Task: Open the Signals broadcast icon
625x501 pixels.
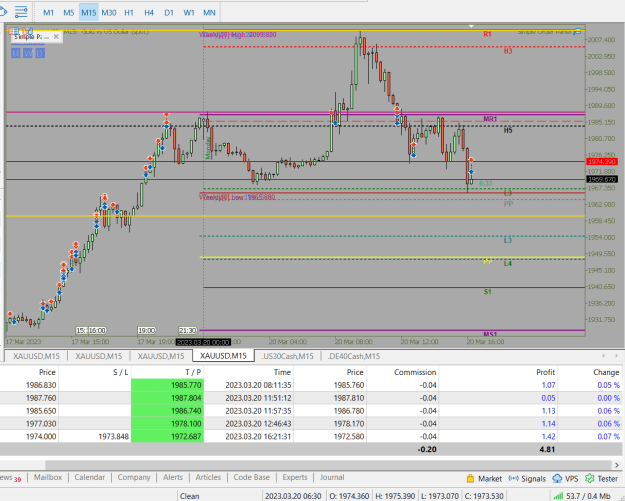Action: [x=514, y=478]
